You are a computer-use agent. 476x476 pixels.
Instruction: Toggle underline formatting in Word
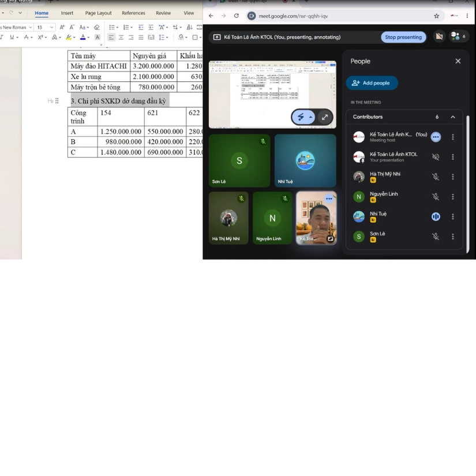(12, 37)
